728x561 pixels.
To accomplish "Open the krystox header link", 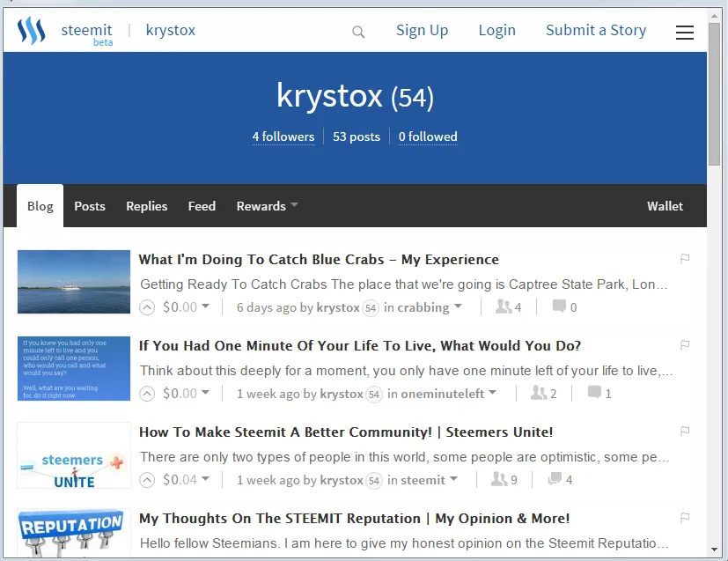I will click(171, 30).
